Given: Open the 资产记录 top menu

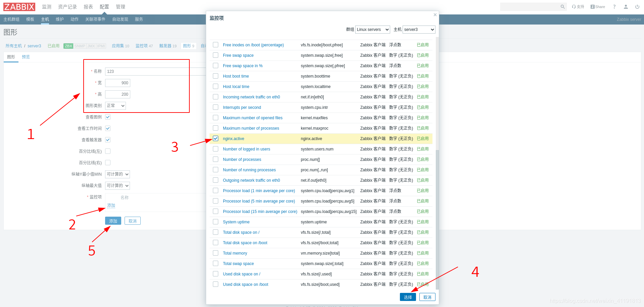Looking at the screenshot, I should click(x=67, y=7).
